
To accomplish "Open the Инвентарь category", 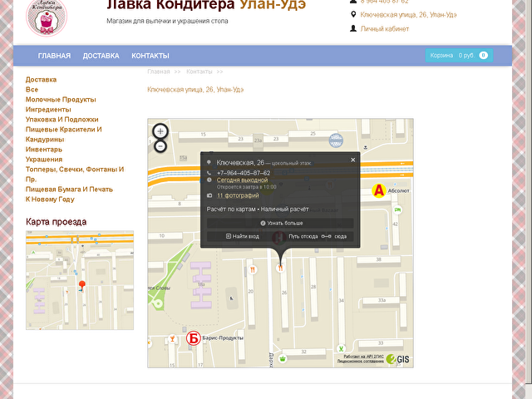I will click(44, 150).
